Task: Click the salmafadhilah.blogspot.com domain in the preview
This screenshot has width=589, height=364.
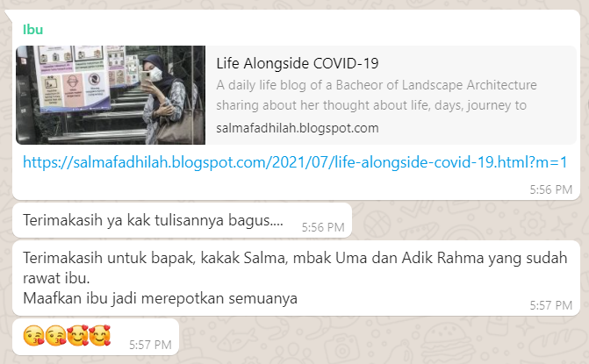Action: [x=297, y=128]
